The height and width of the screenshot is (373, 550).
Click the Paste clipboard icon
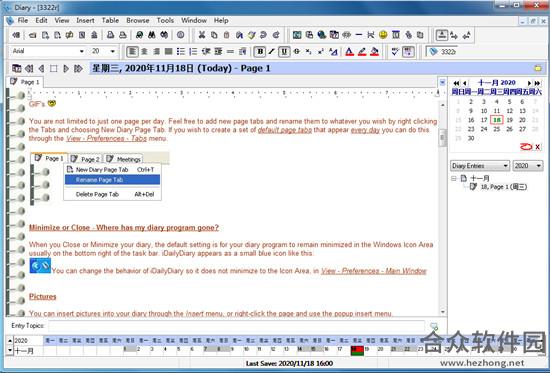[x=226, y=35]
